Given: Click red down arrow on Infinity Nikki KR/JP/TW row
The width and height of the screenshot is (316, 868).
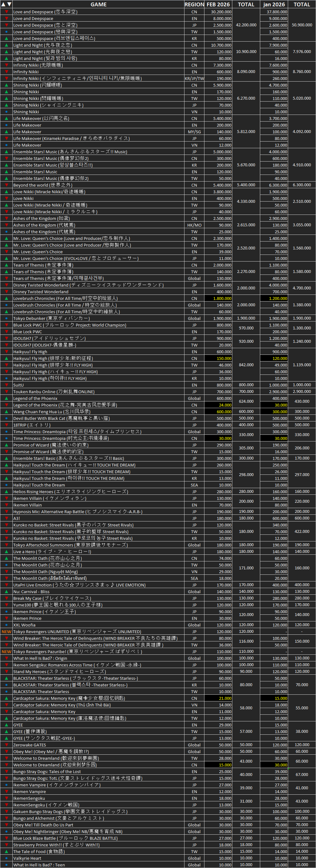Looking at the screenshot, I should pos(6,78).
